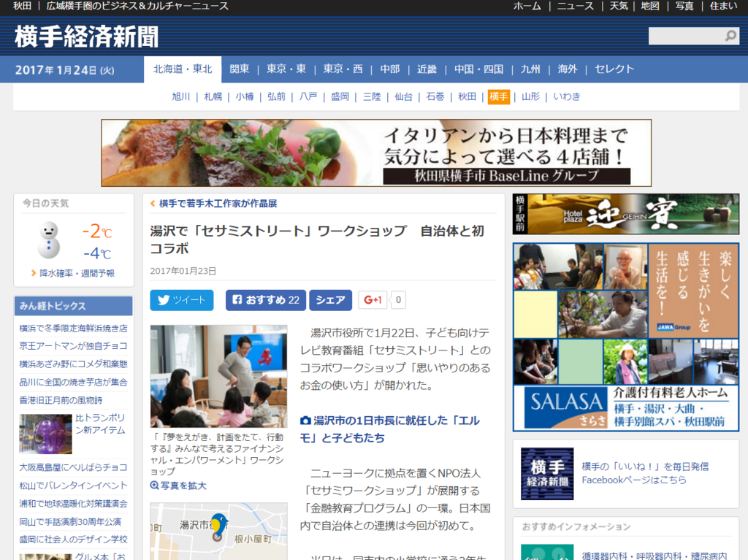748x560 pixels.
Task: Select the highlighted 横手 city link
Action: [498, 97]
